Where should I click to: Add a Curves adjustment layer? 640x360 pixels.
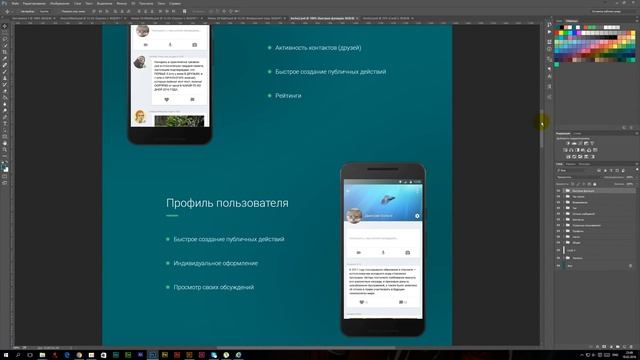[x=580, y=144]
